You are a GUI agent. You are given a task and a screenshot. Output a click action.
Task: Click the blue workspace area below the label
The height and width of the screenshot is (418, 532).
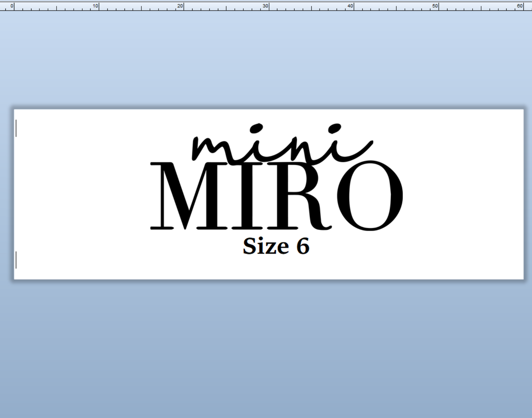click(265, 350)
